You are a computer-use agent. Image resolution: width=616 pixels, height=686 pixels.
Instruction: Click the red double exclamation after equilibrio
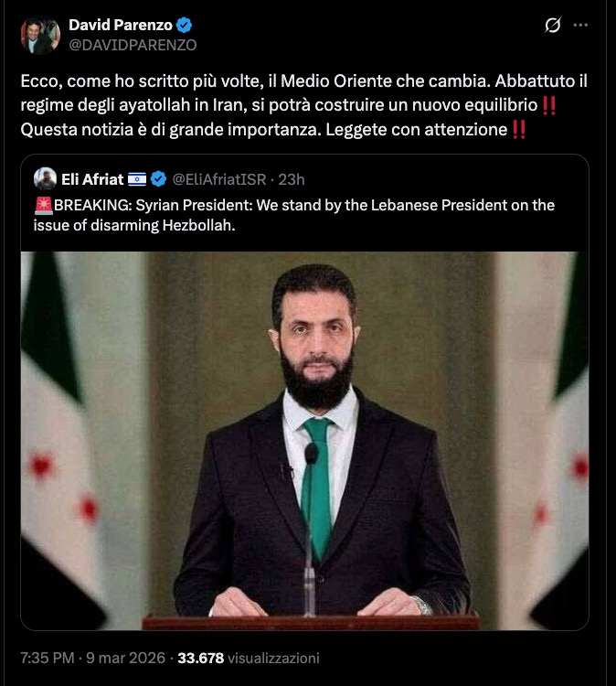(x=548, y=105)
